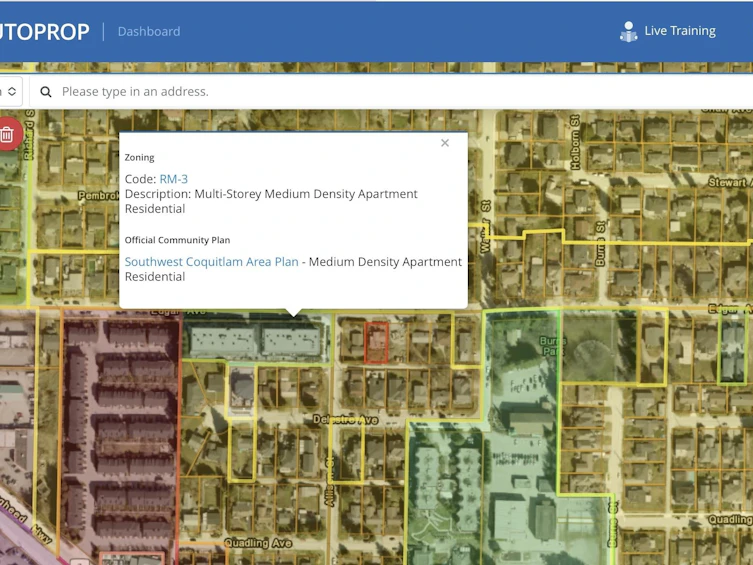Click the magnifier search icon

pyautogui.click(x=46, y=92)
